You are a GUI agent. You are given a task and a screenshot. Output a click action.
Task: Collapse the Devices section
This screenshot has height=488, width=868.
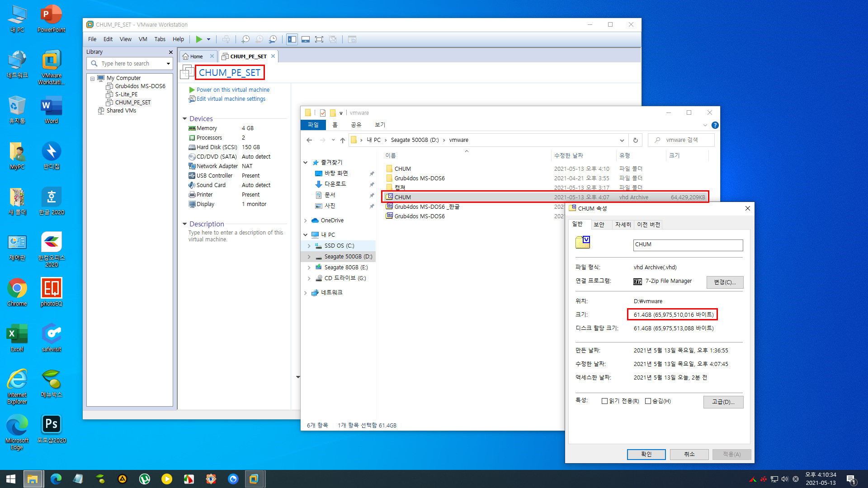[x=184, y=119]
